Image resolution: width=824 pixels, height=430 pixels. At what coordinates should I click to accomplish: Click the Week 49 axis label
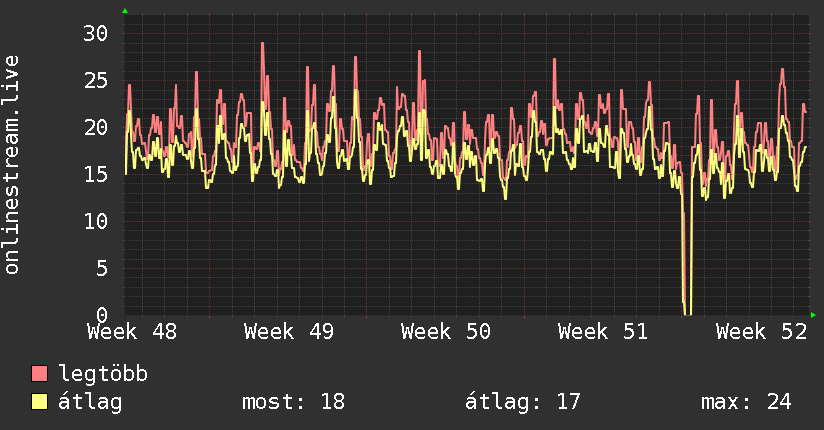coord(289,332)
